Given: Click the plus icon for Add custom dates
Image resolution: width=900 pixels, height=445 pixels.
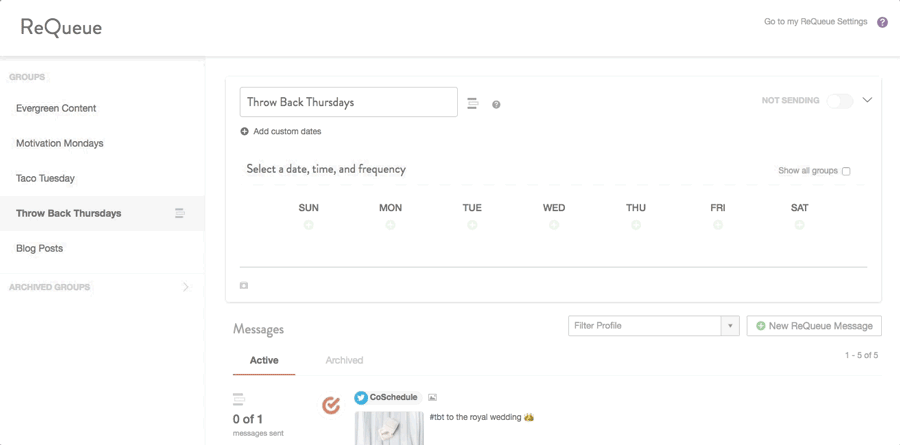Looking at the screenshot, I should pyautogui.click(x=244, y=131).
